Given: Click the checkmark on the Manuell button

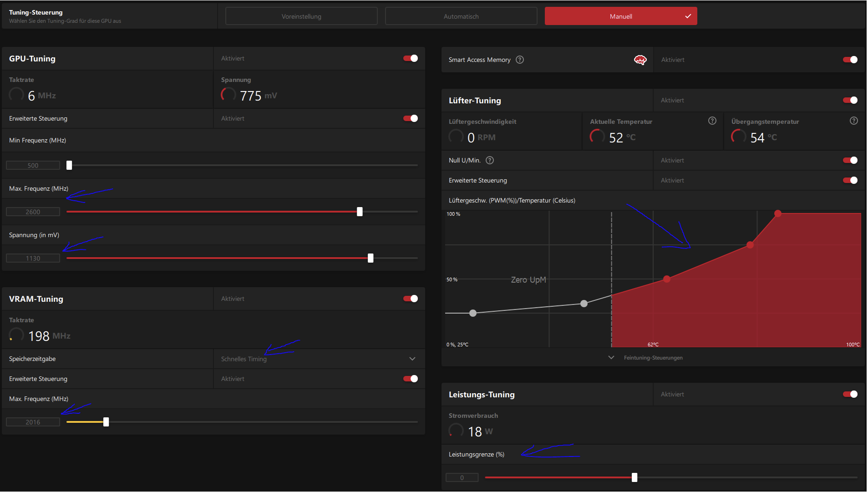Looking at the screenshot, I should click(x=688, y=16).
